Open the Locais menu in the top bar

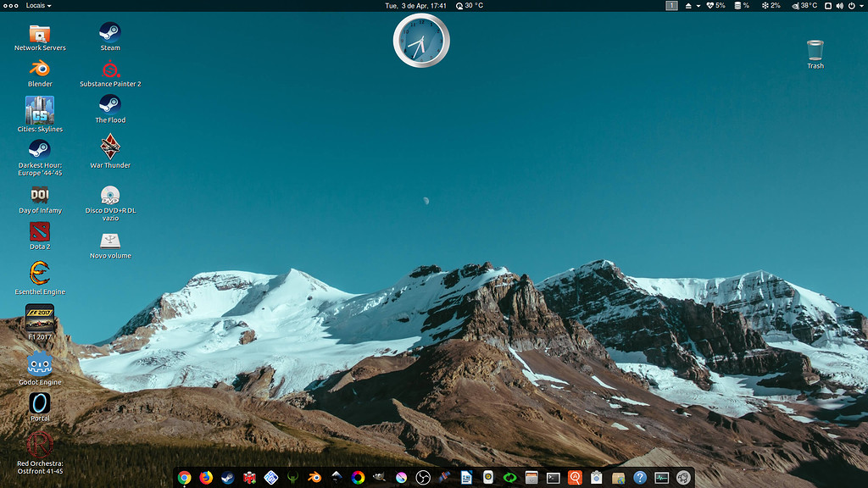click(x=38, y=6)
